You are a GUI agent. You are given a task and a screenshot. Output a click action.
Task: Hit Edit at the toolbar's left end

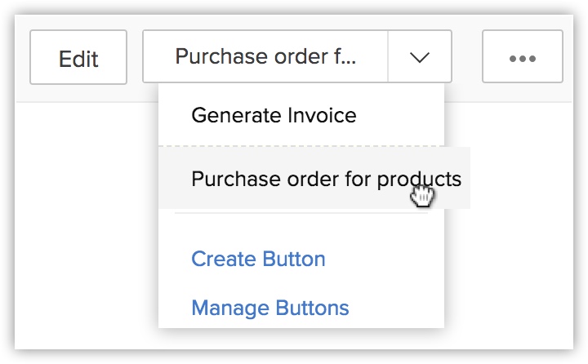[x=78, y=57]
